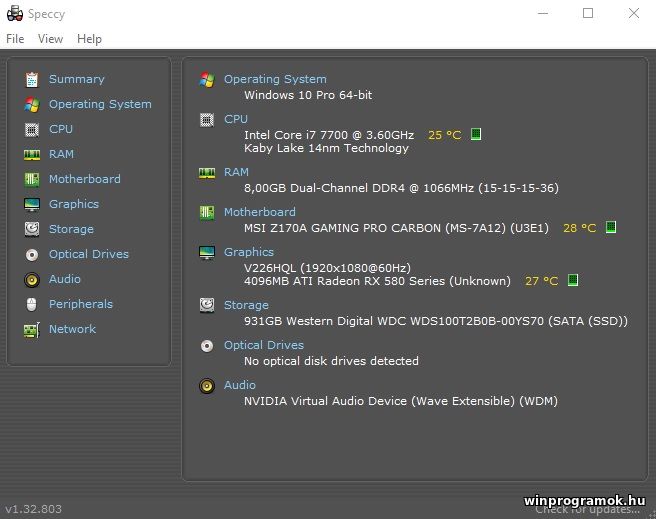Viewport: 656px width, 519px height.
Task: Click the Storage drive icon in summary panel
Action: (207, 305)
